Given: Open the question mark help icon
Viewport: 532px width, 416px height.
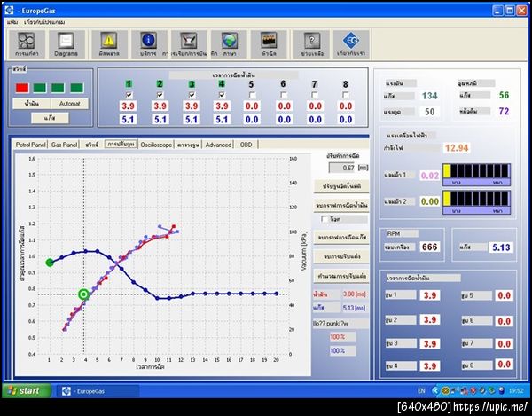Looking at the screenshot, I should pos(312,44).
